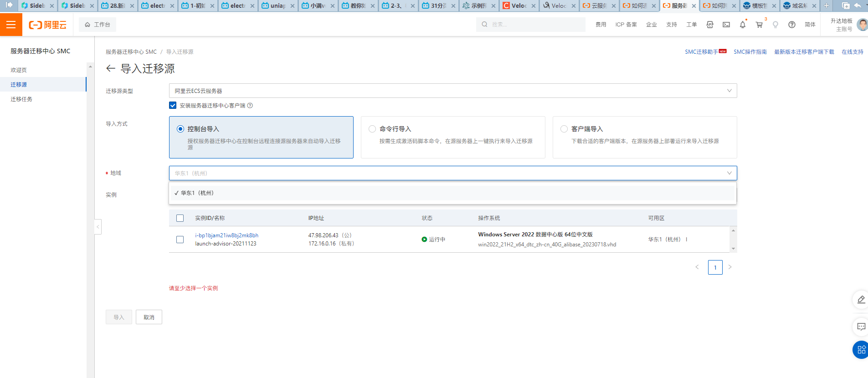
Task: Toggle 安装服务器迁移中心客户端 checkbox
Action: click(x=173, y=106)
